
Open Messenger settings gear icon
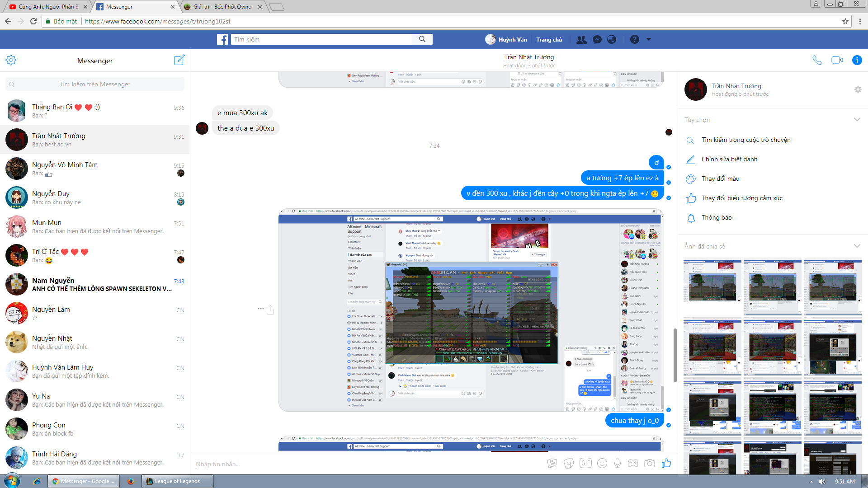click(x=11, y=60)
